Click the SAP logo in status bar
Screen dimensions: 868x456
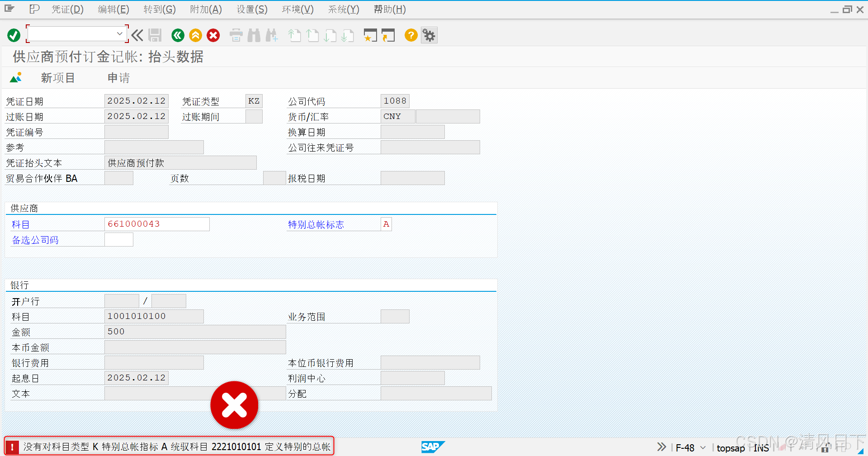[433, 447]
